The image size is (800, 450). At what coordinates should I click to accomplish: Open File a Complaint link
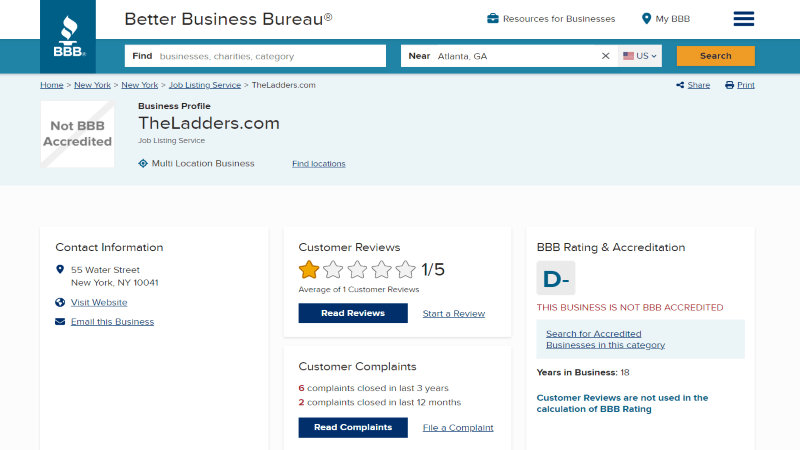point(458,428)
